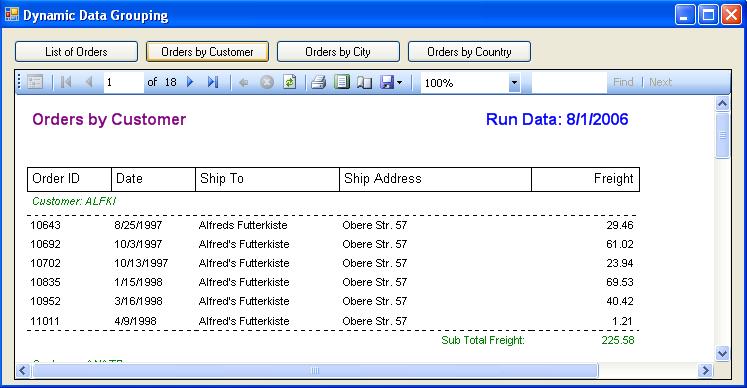Click the Orders by City button

(338, 51)
